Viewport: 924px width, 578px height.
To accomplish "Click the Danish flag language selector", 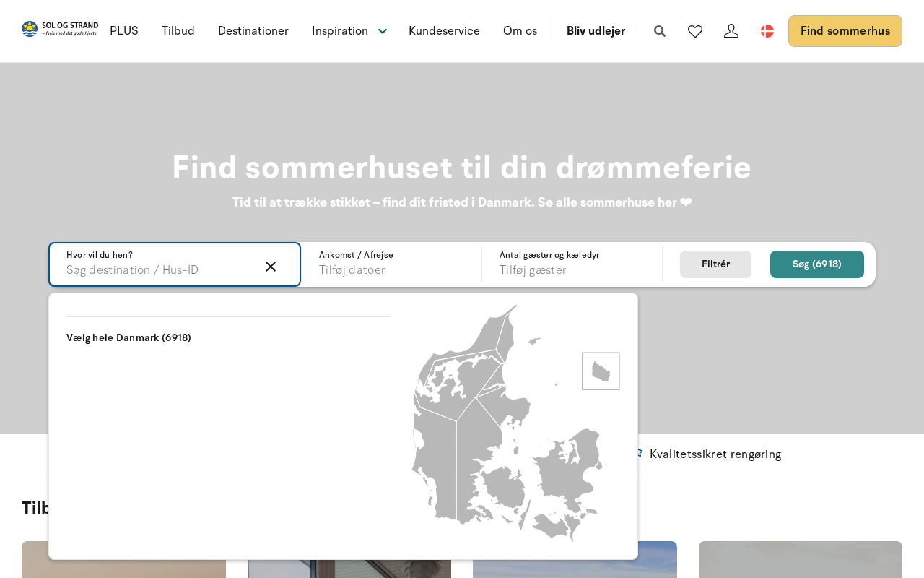I will [767, 31].
